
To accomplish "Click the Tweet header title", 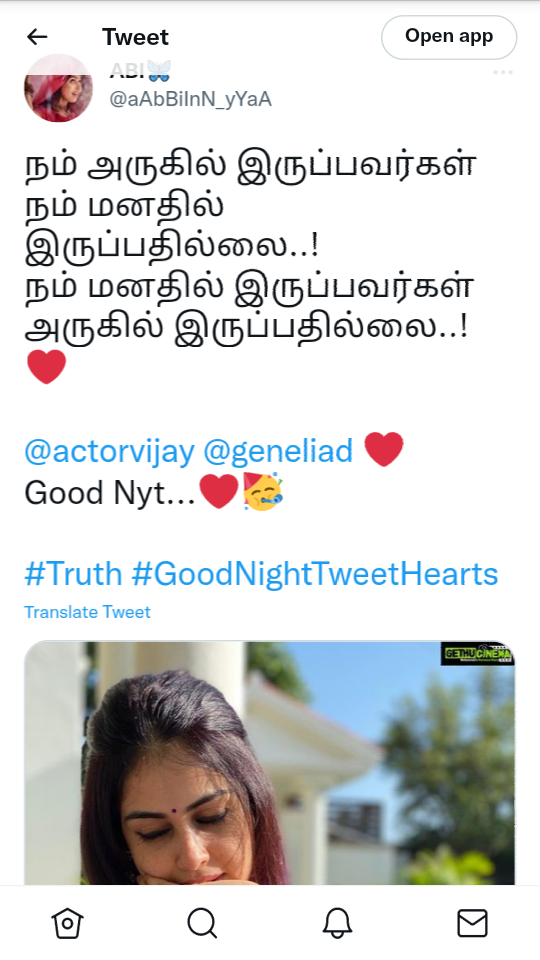I will point(135,37).
